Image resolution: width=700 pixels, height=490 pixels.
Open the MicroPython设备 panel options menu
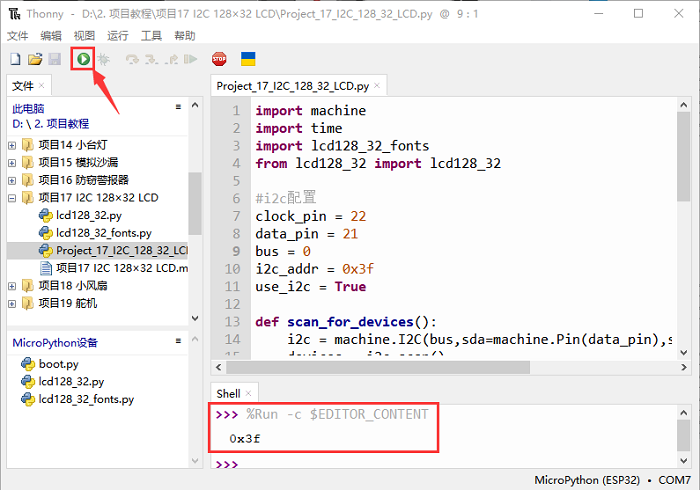pyautogui.click(x=178, y=342)
